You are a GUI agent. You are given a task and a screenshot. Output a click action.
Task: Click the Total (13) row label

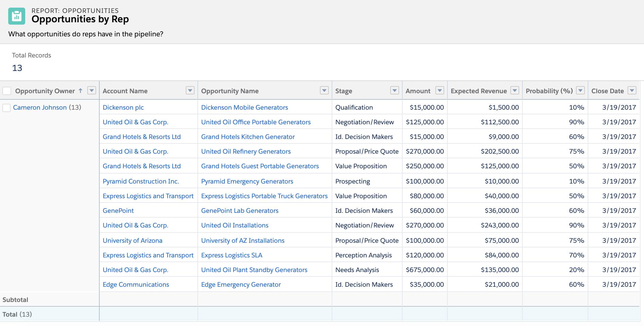(x=17, y=314)
